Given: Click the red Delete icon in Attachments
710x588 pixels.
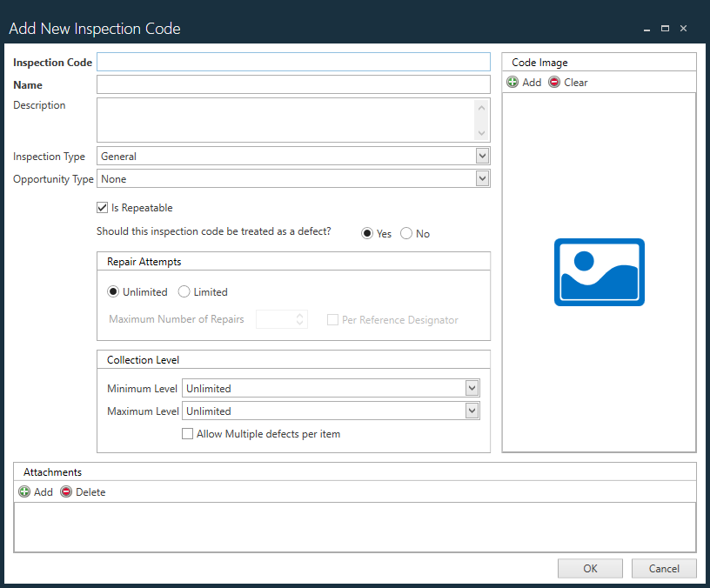Looking at the screenshot, I should coord(66,491).
